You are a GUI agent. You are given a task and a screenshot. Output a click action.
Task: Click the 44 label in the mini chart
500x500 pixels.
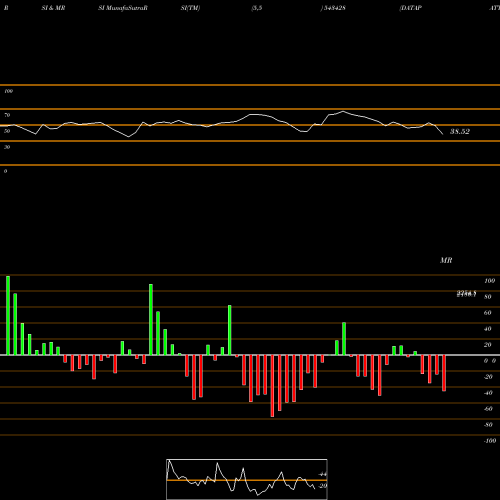tap(323, 474)
